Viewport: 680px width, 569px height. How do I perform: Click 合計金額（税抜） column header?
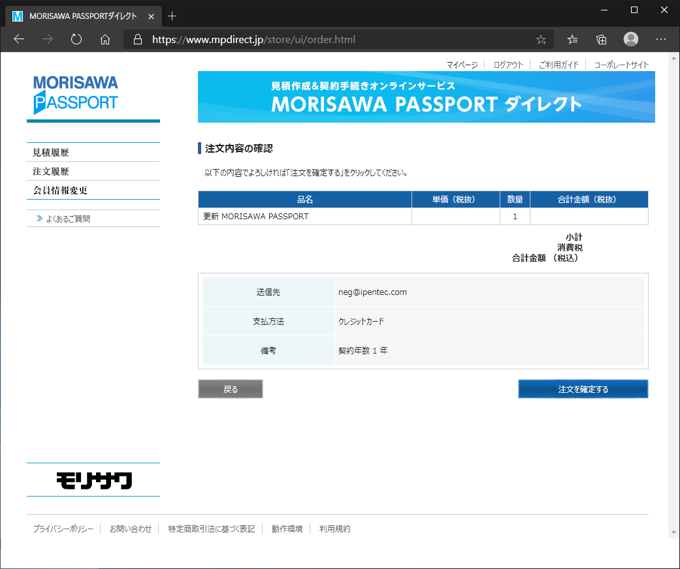pos(588,199)
